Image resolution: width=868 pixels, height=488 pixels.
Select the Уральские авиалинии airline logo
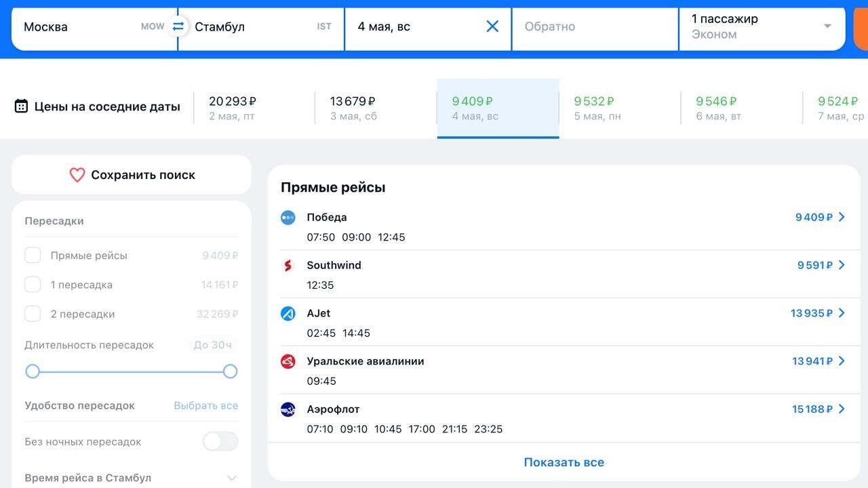point(288,361)
